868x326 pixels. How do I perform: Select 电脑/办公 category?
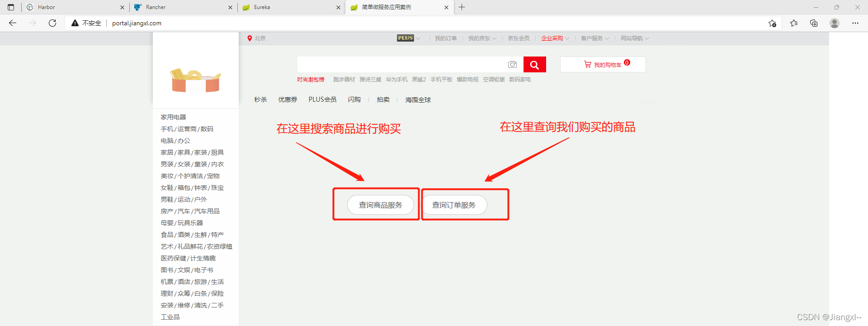click(175, 141)
